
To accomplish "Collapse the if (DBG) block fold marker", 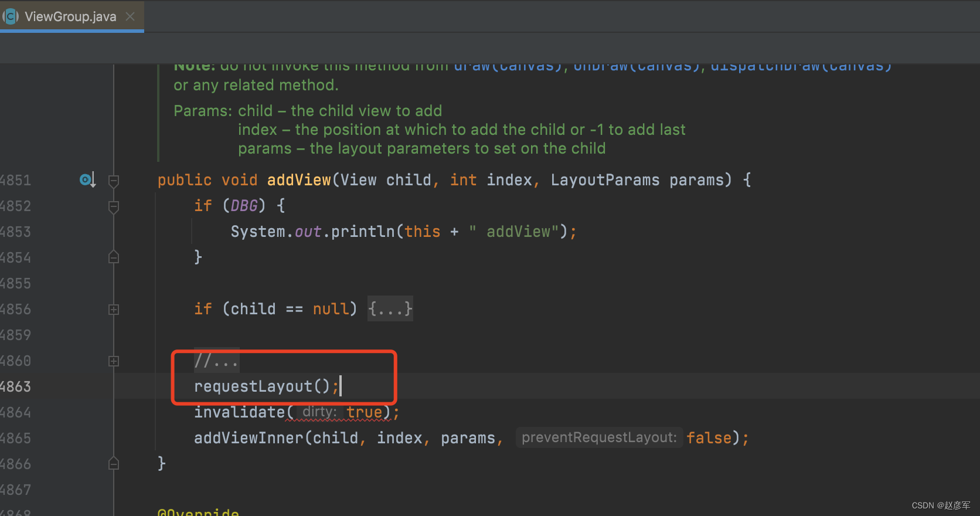I will coord(114,207).
